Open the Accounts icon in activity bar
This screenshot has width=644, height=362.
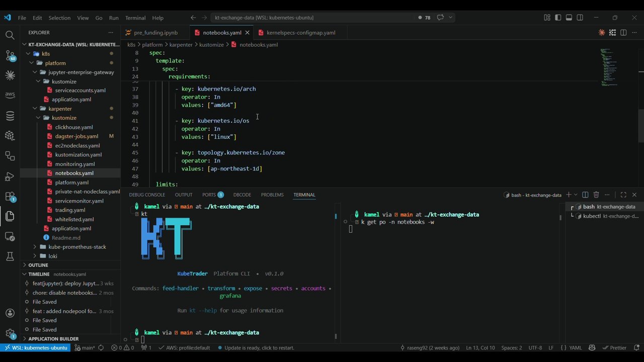[10, 313]
